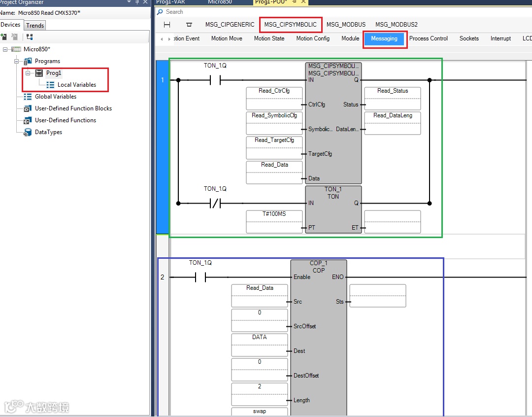Click the User-Defined Functions icon

pyautogui.click(x=28, y=121)
